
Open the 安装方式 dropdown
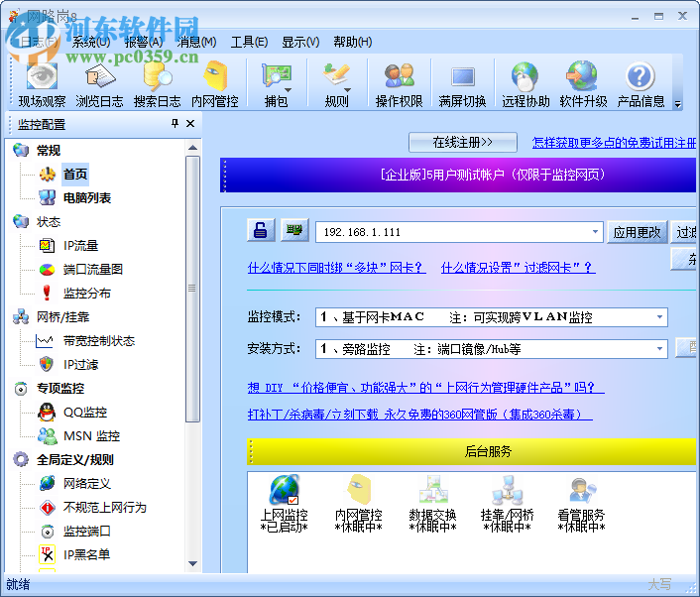pyautogui.click(x=659, y=349)
